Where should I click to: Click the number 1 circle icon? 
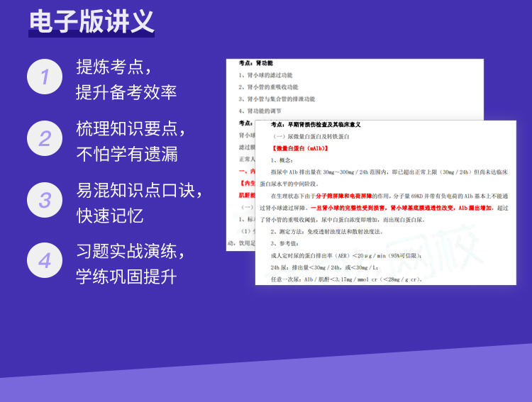pos(45,77)
